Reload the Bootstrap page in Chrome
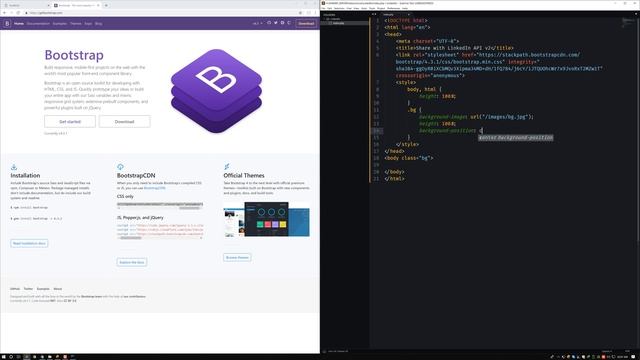 [18, 13]
